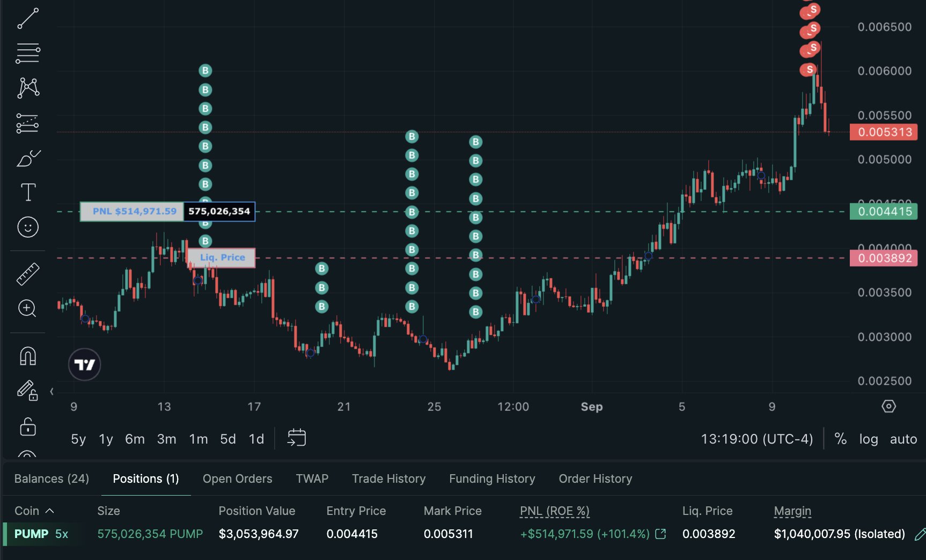
Task: Click the TradingView logo on chart
Action: point(85,365)
